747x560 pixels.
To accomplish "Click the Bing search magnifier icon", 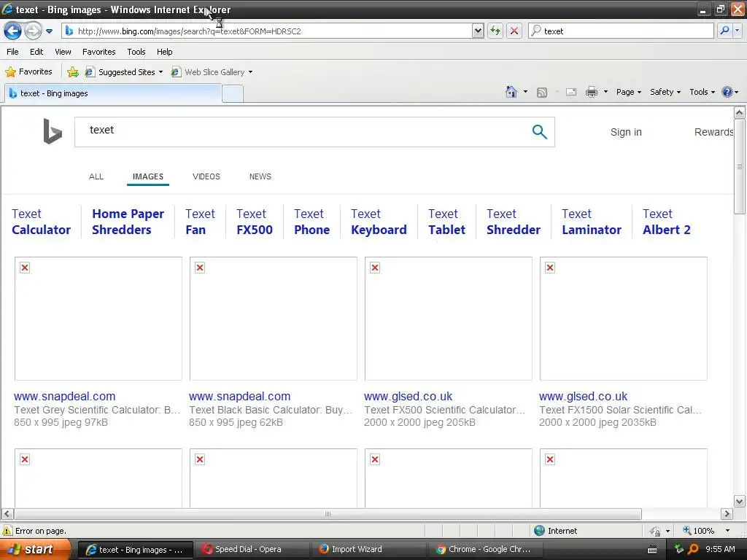I will click(539, 132).
